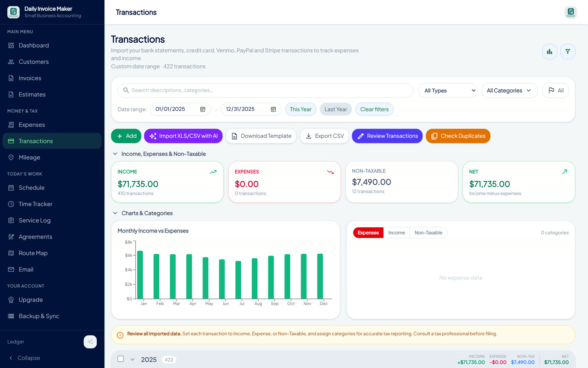588x368 pixels.
Task: Focus the search descriptions field
Action: pos(265,91)
